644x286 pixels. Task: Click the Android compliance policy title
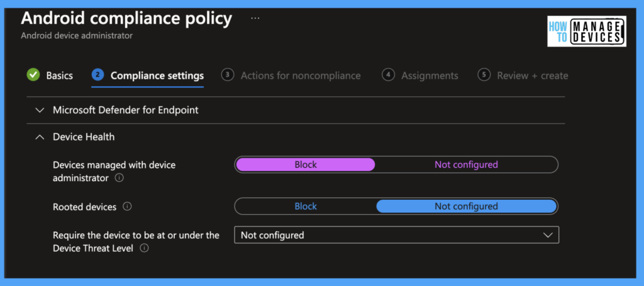[126, 18]
